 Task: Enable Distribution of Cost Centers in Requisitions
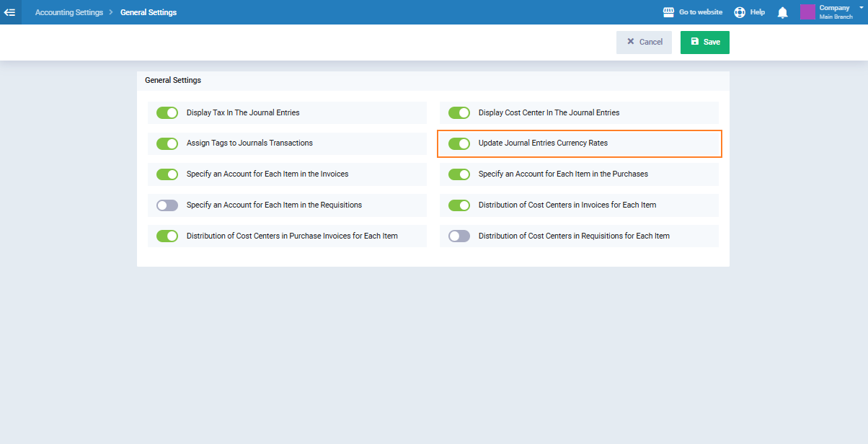pos(459,236)
